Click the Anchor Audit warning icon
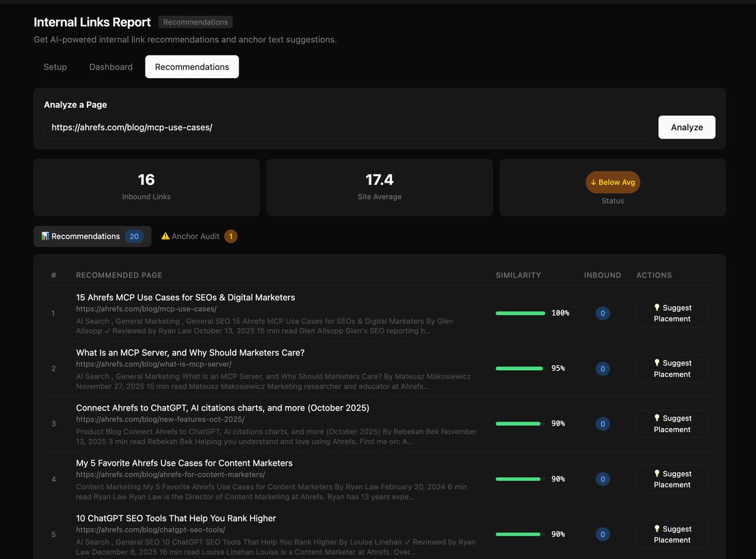 166,236
